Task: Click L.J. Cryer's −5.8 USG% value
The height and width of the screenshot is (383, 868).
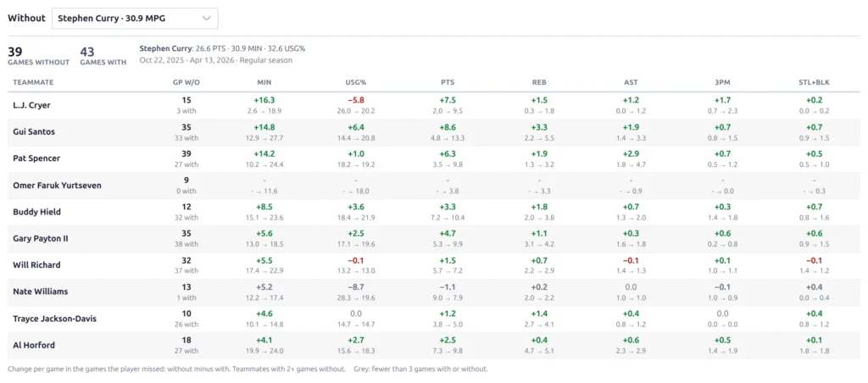Action: (356, 100)
